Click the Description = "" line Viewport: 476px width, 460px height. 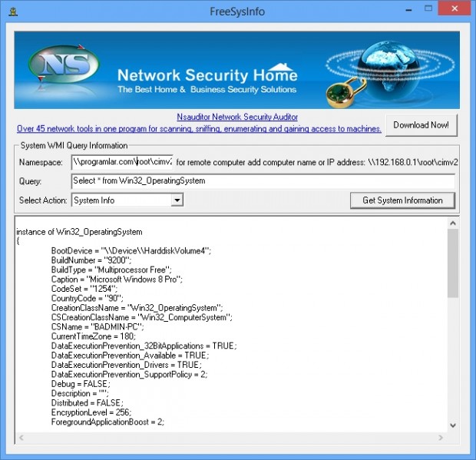[80, 393]
